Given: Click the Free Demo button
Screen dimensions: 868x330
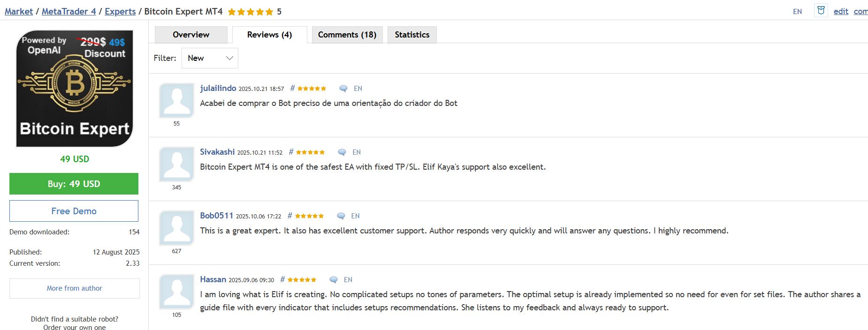Looking at the screenshot, I should (x=74, y=211).
